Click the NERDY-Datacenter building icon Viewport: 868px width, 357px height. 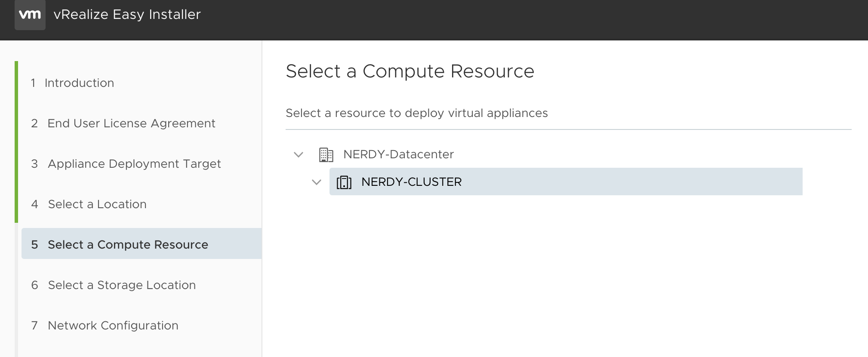pos(326,154)
